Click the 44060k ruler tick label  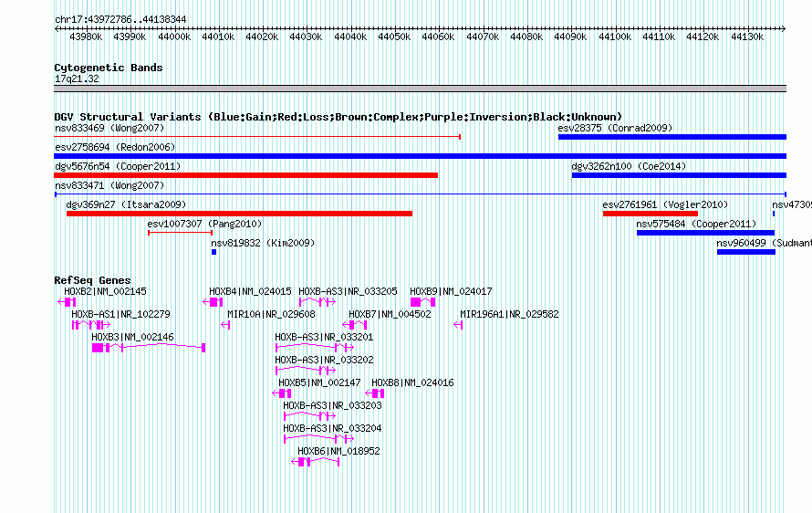(x=438, y=37)
